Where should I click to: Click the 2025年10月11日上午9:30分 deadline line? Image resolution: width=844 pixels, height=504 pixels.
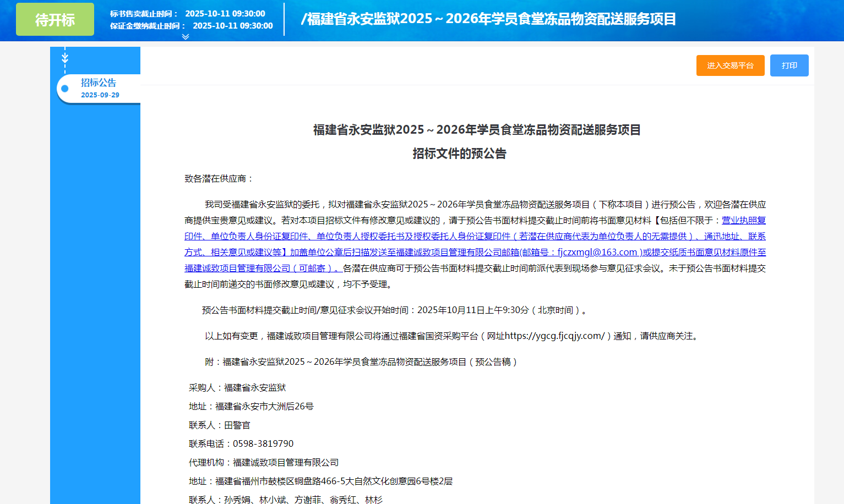(395, 310)
